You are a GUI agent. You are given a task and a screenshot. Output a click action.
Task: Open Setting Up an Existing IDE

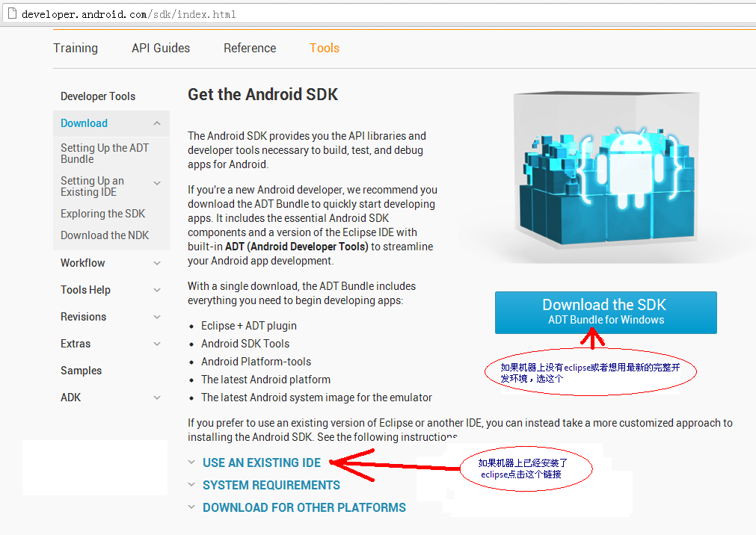click(x=92, y=186)
